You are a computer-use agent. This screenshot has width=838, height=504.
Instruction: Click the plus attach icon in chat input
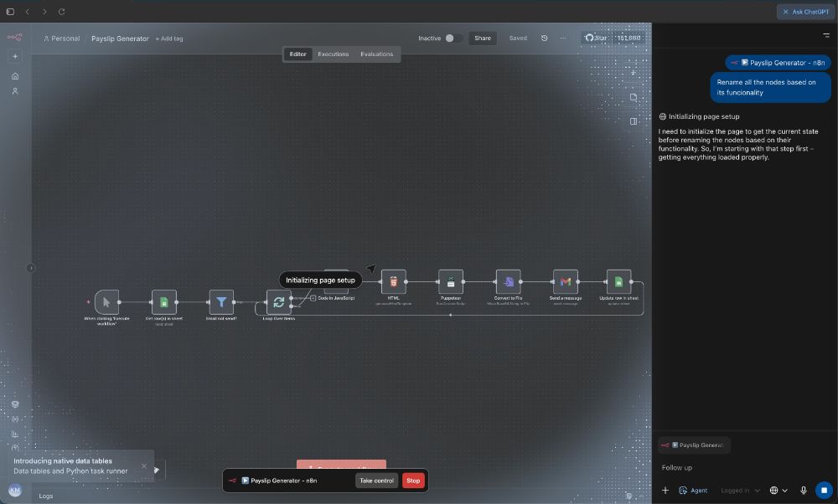click(665, 490)
